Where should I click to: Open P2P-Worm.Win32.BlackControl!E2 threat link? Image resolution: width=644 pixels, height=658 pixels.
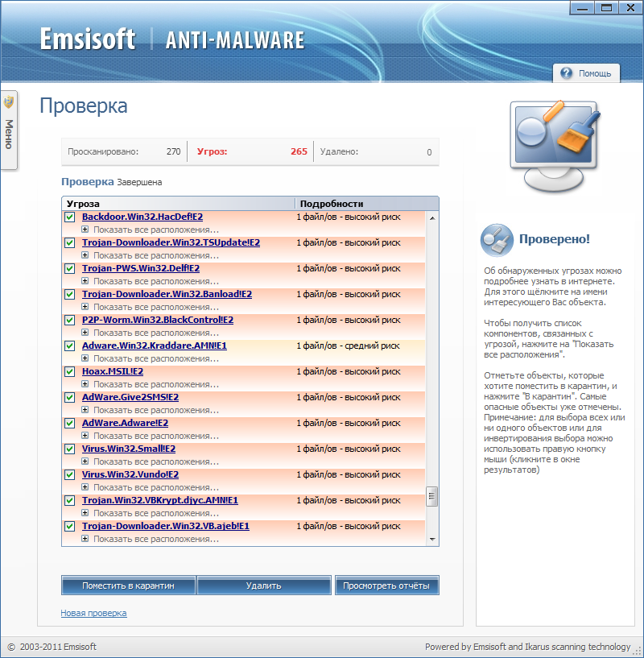(157, 321)
